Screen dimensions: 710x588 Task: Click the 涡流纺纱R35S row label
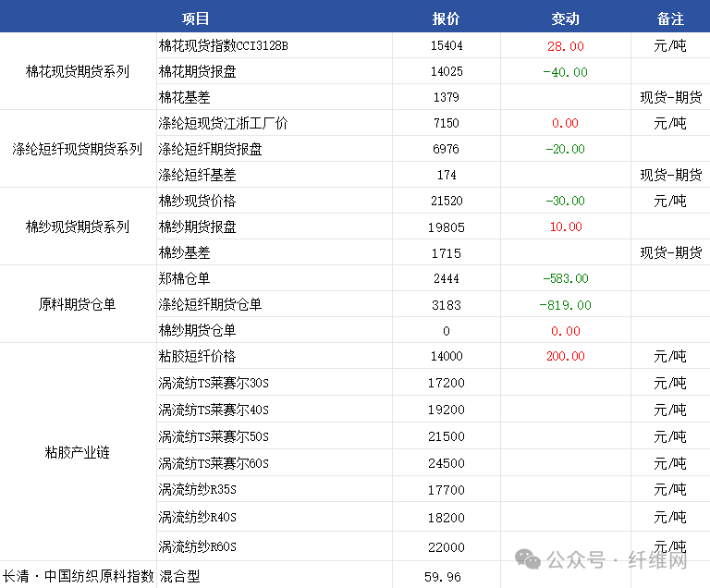coord(198,489)
